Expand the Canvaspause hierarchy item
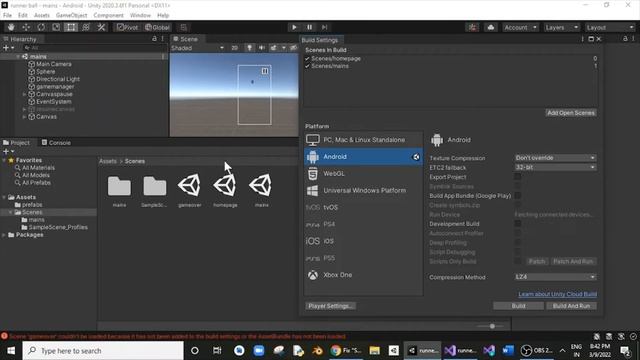Viewport: 640px width, 360px height. (24, 94)
